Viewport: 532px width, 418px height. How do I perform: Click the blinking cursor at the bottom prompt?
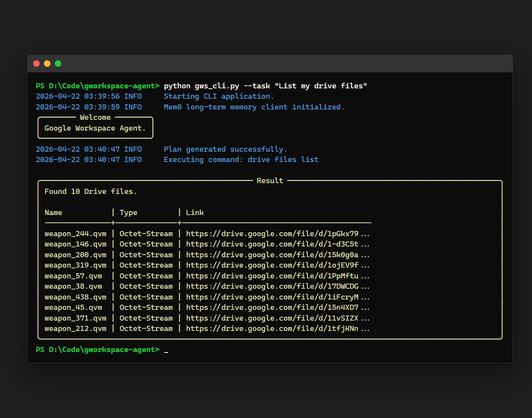[166, 352]
